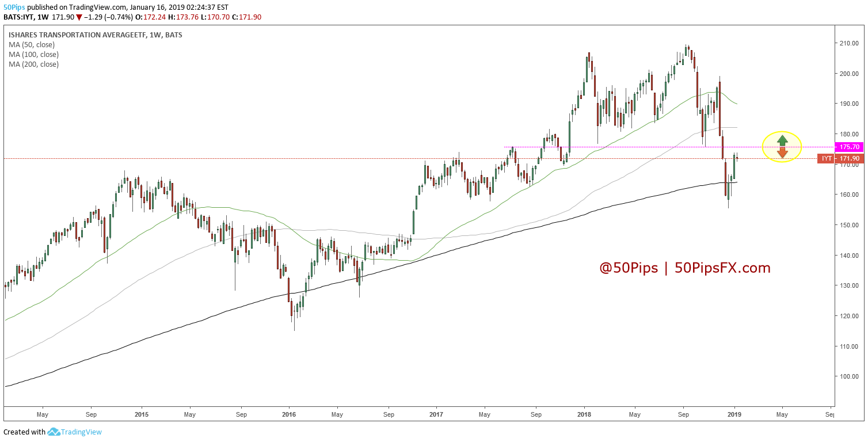
Task: Click the "BATS:IYT, 1W" symbol text in header
Action: [x=26, y=17]
